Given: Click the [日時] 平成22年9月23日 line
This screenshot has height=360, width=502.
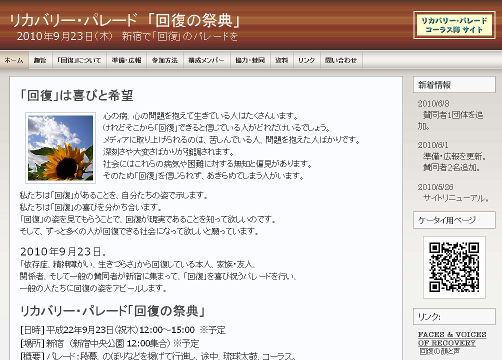Looking at the screenshot, I should click(123, 330).
